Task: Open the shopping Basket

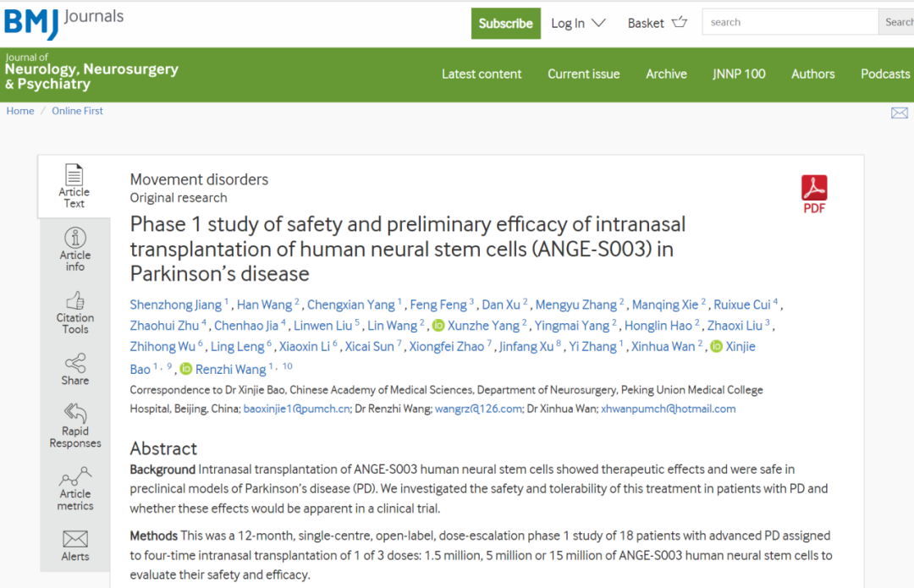Action: (x=658, y=23)
